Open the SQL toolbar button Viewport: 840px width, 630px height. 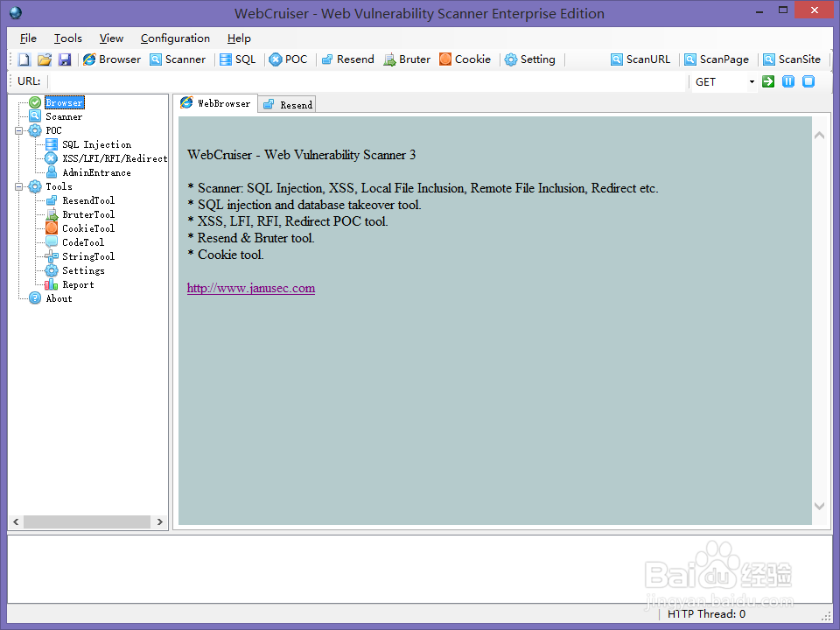click(238, 59)
